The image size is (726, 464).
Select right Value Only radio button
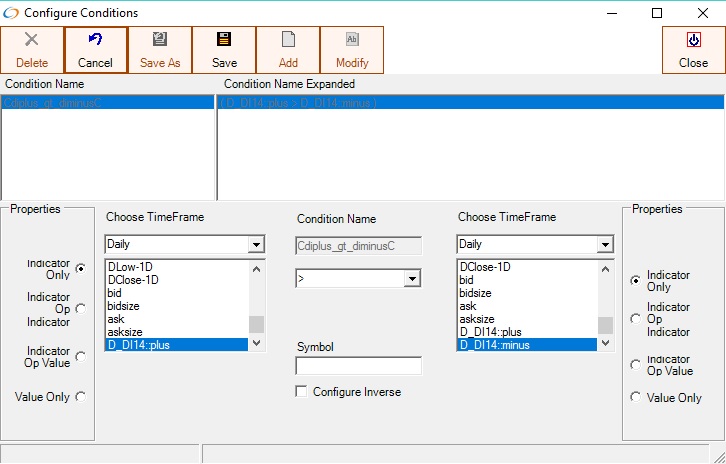tap(635, 397)
